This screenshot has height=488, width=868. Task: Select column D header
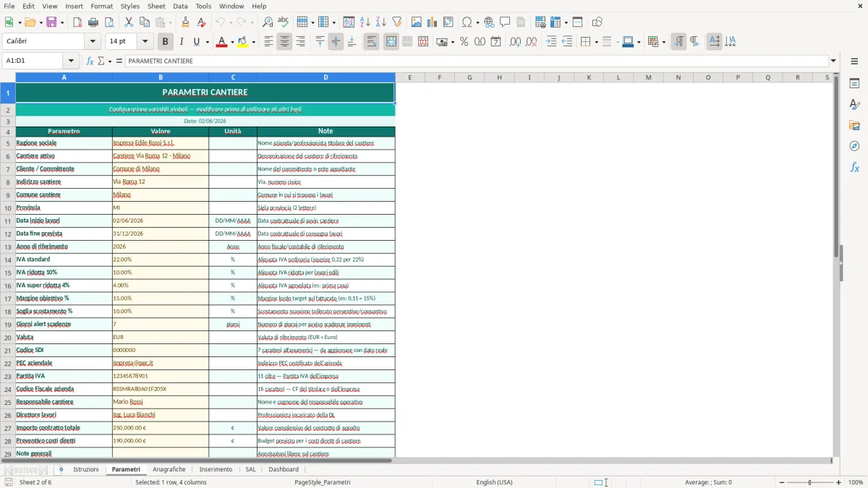coord(325,77)
